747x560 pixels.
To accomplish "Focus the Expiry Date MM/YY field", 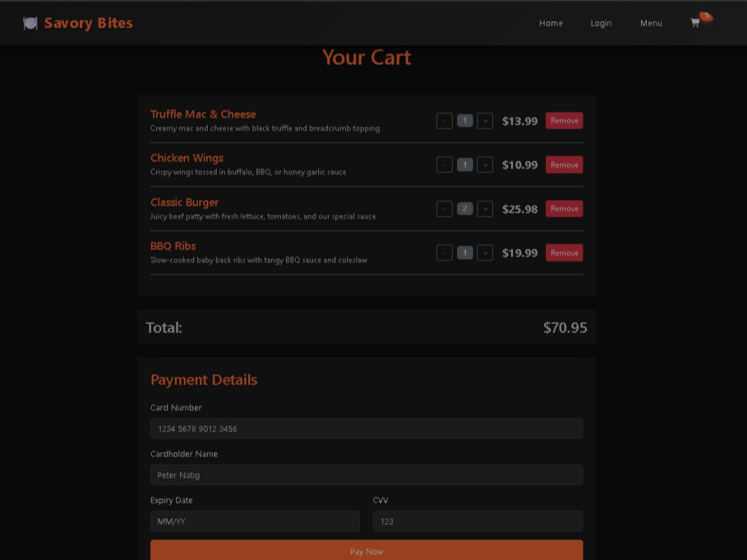I will pyautogui.click(x=255, y=521).
